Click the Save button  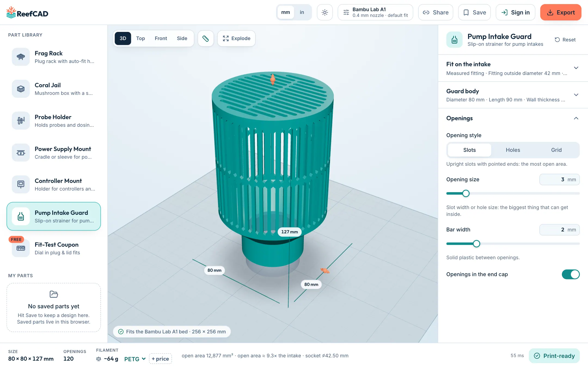pyautogui.click(x=474, y=12)
